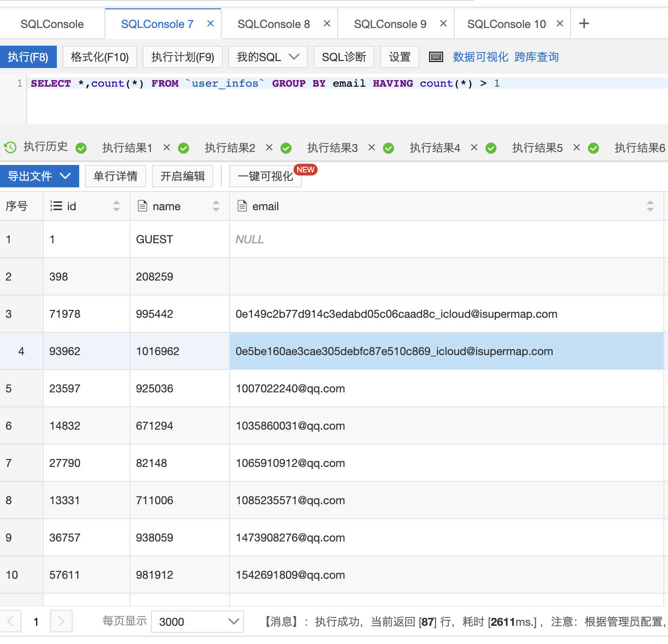Close the 执行结果1 result tab

[167, 147]
